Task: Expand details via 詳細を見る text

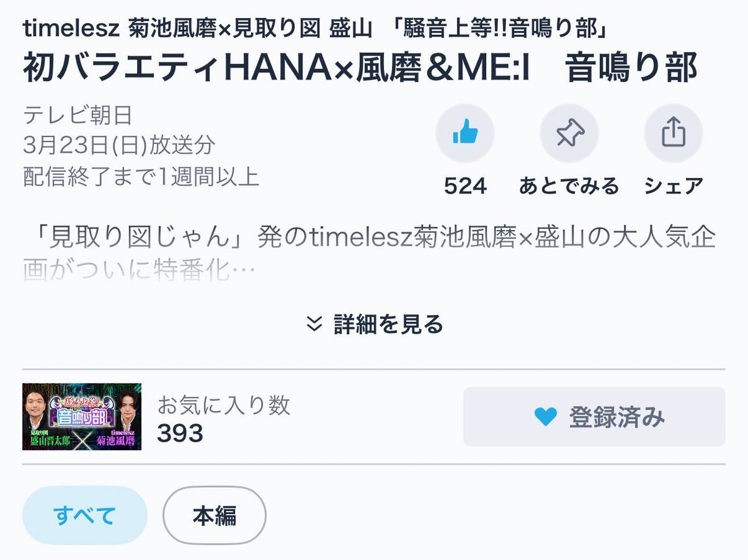Action: [x=388, y=324]
